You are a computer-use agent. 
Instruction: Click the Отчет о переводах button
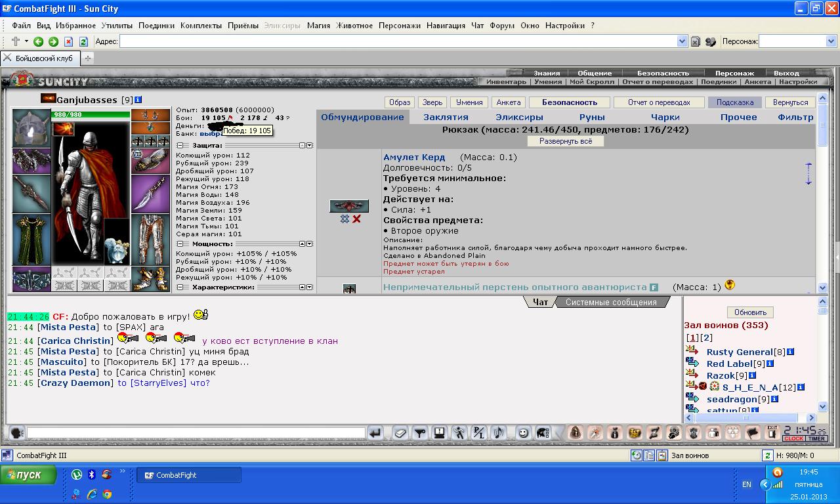659,102
